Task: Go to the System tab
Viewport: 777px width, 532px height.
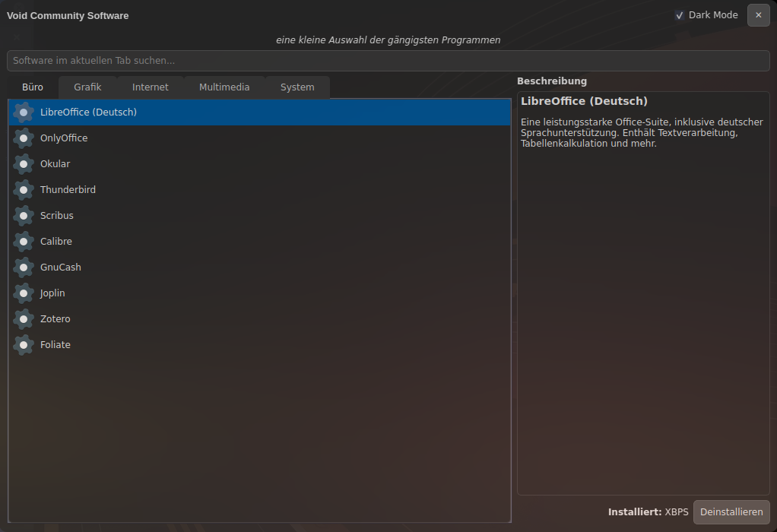Action: point(297,87)
